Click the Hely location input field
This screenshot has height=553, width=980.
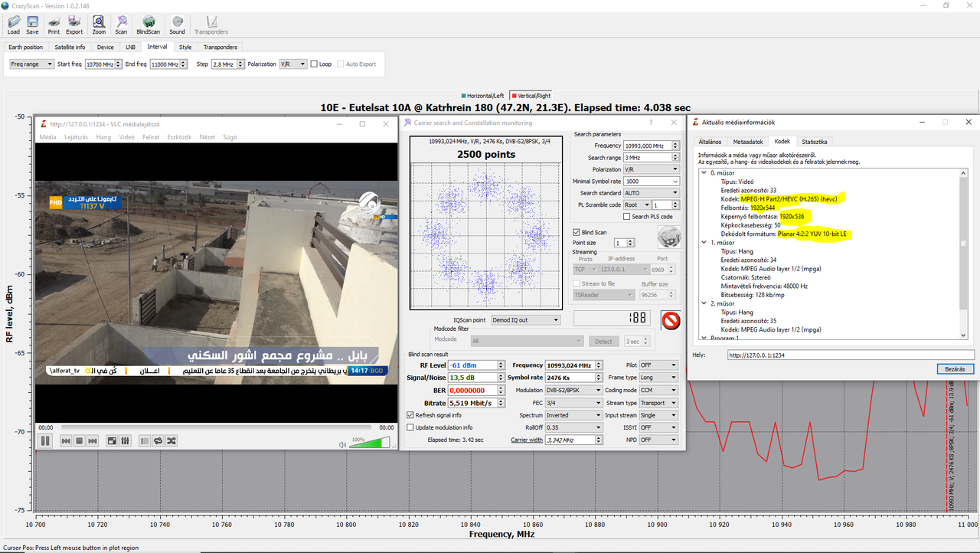[850, 355]
